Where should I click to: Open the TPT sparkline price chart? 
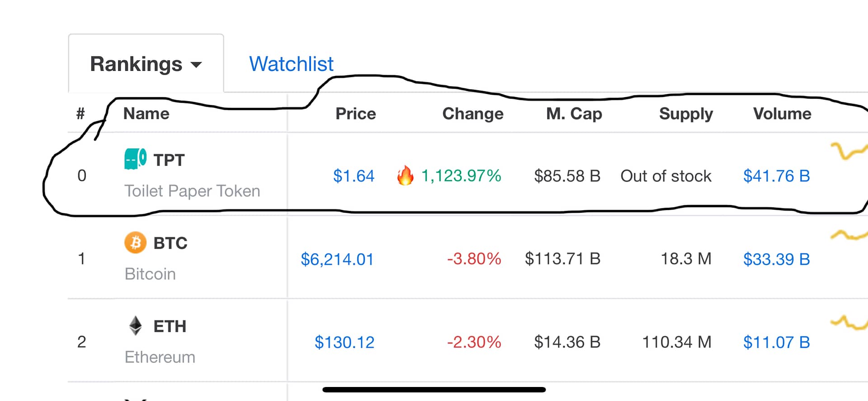tap(849, 151)
